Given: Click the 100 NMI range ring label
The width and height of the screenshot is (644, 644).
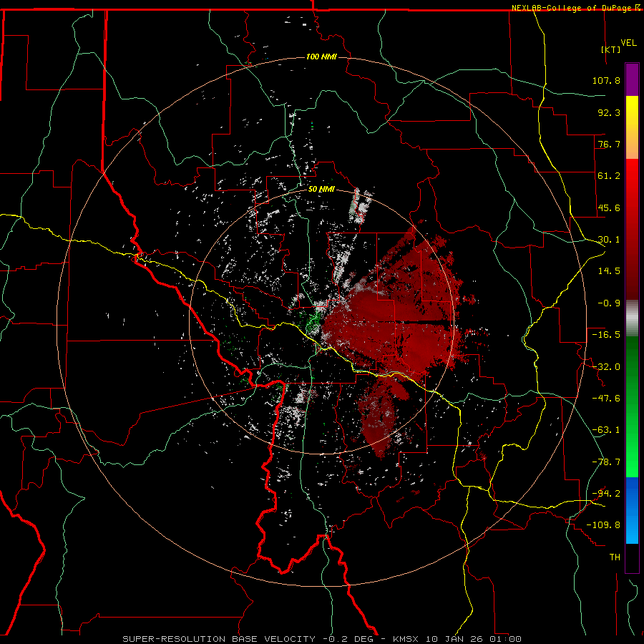Looking at the screenshot, I should pyautogui.click(x=321, y=57).
